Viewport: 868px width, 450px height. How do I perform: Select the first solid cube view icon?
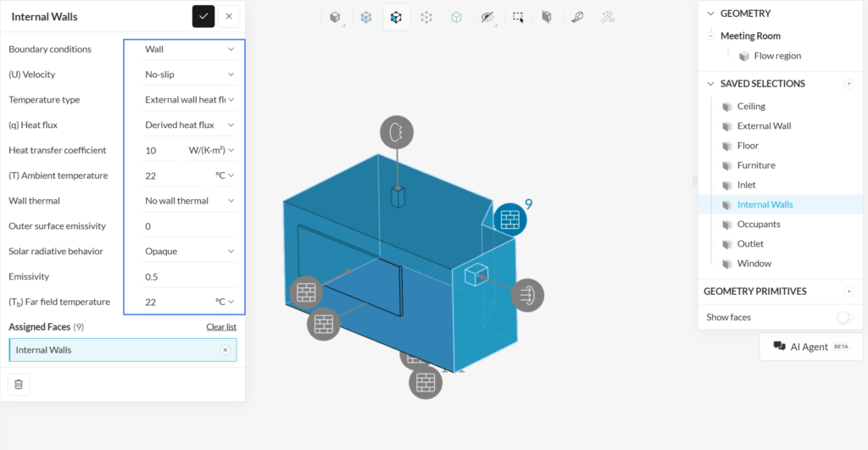(x=335, y=17)
